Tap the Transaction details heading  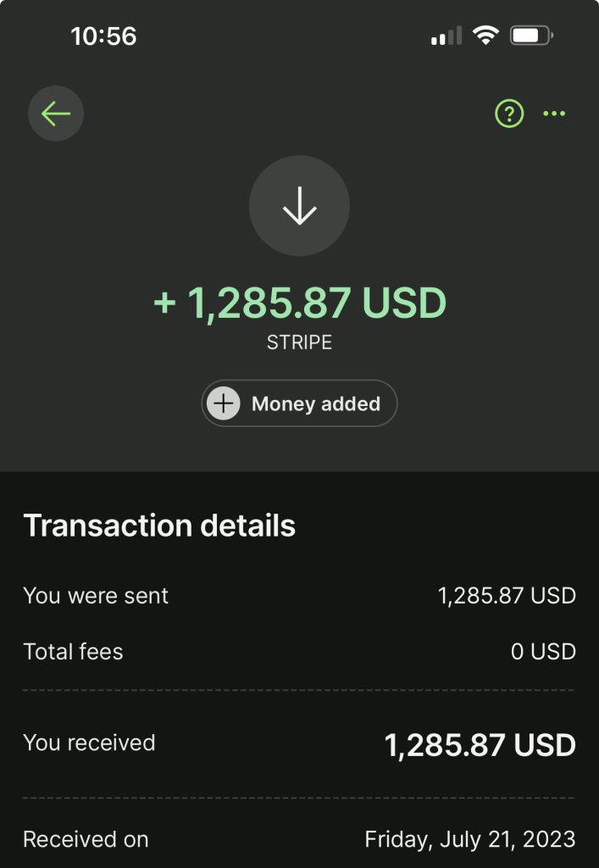(159, 526)
